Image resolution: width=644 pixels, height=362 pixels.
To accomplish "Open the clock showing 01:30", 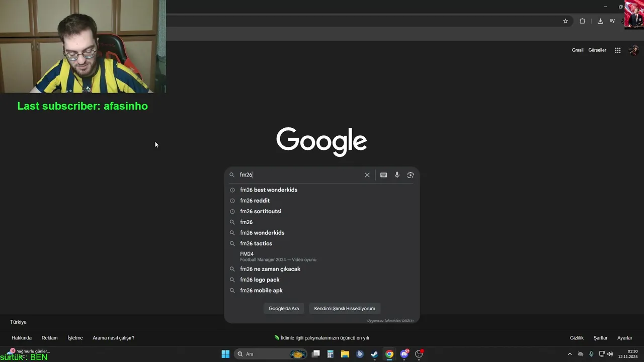I will click(x=629, y=354).
